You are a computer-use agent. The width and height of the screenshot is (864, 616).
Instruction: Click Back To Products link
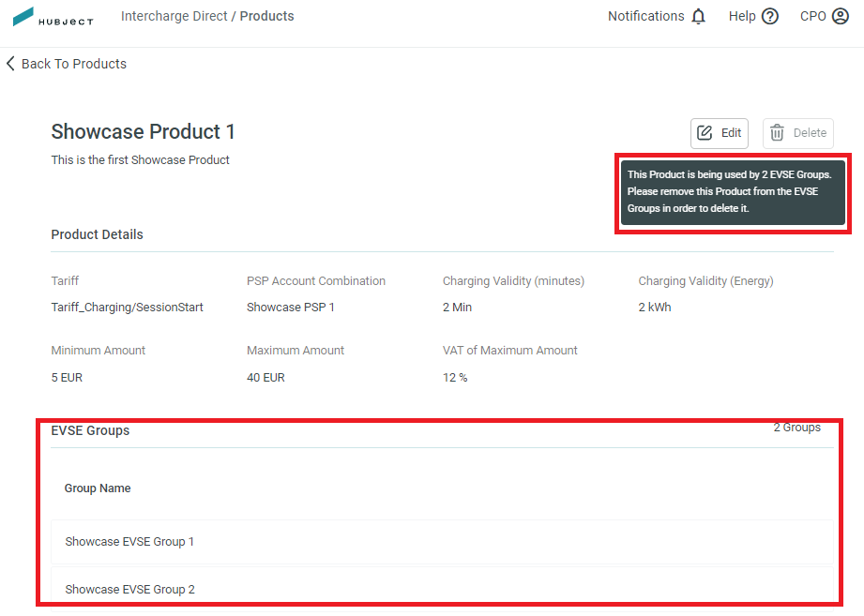74,64
